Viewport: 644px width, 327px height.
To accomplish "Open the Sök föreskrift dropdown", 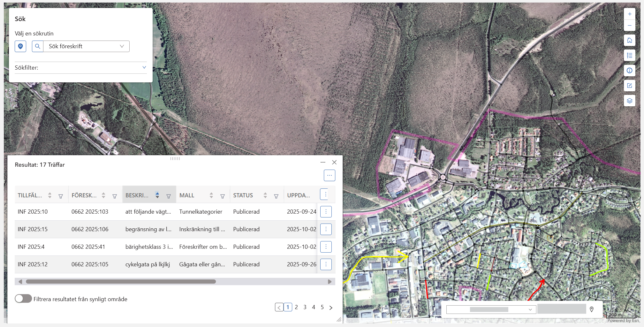I will pyautogui.click(x=86, y=46).
